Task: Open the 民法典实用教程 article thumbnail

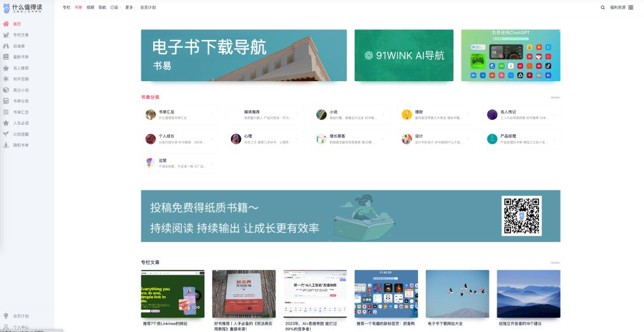Action: 244,294
